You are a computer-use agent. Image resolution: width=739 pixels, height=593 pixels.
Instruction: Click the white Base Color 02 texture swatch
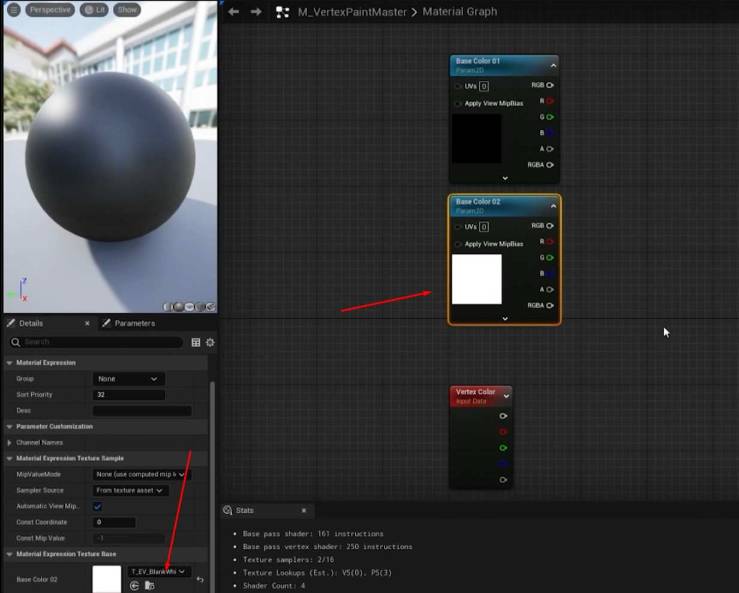point(107,579)
